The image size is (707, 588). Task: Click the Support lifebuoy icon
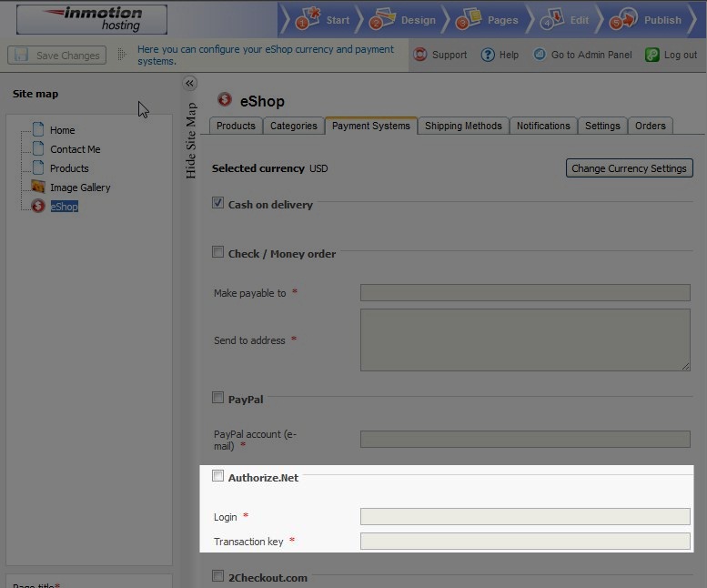pyautogui.click(x=420, y=55)
